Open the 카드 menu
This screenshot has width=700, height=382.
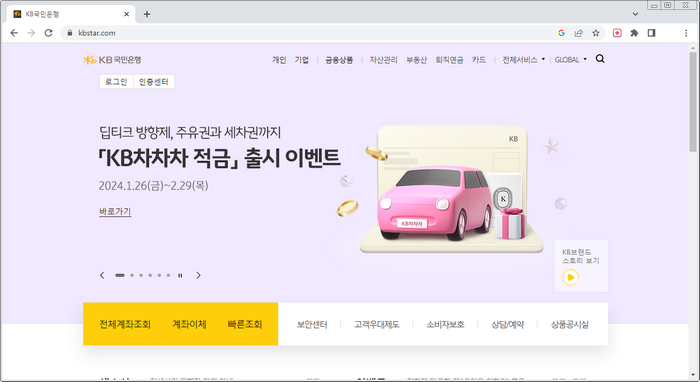pos(479,60)
